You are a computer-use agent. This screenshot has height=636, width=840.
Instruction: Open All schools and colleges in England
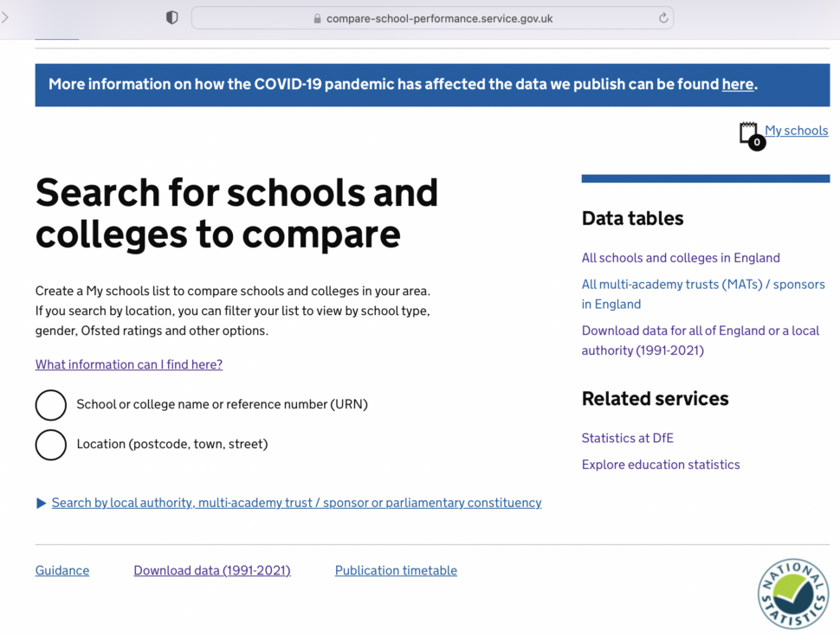[681, 258]
